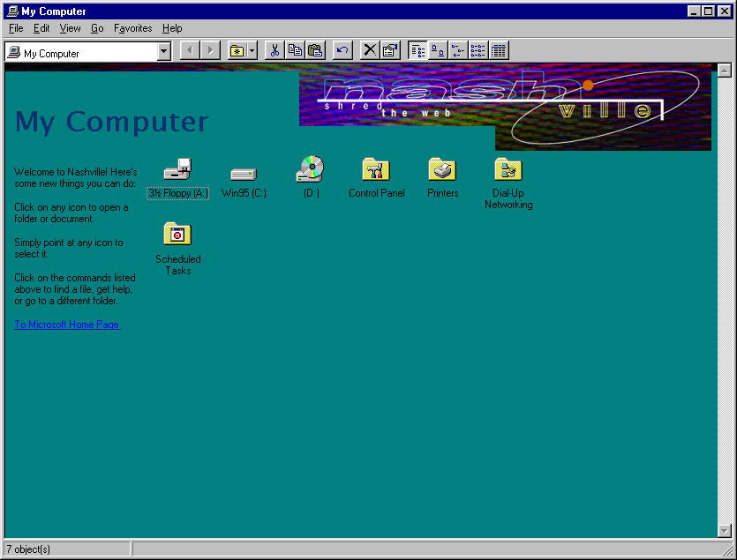Click the My Computer address combo box
The height and width of the screenshot is (560, 737).
(88, 51)
